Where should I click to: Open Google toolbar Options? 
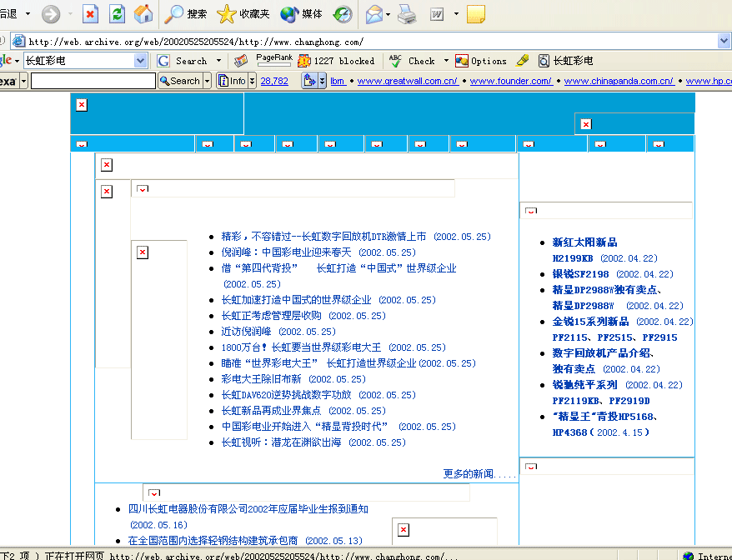(x=481, y=61)
